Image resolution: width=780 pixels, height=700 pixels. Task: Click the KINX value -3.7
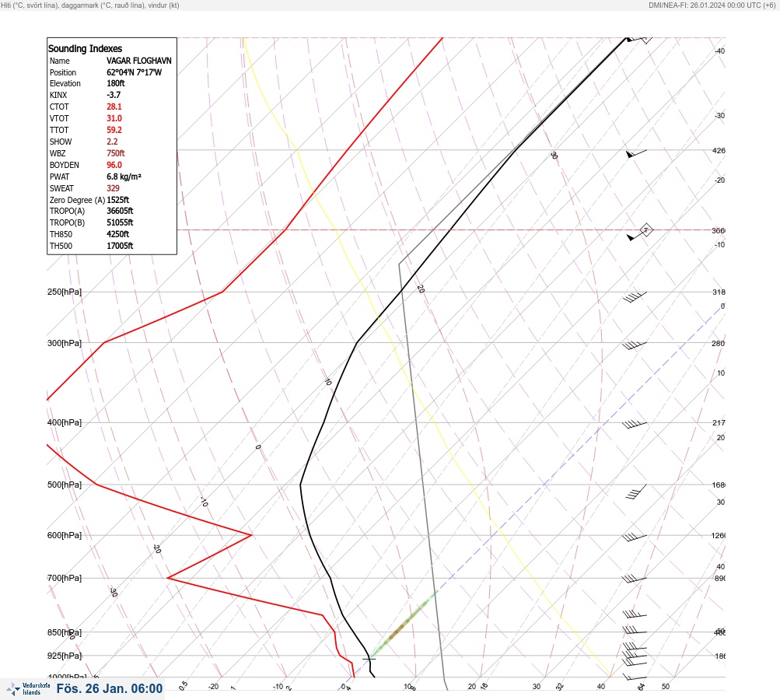tap(114, 95)
